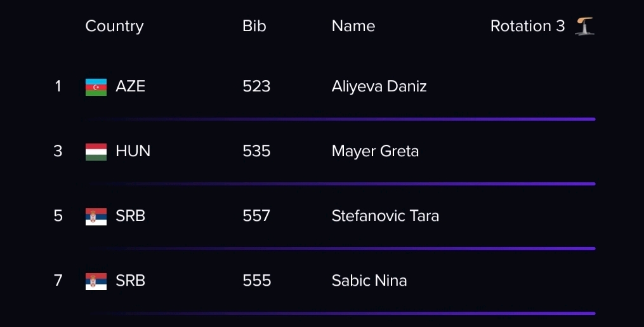
Task: Click bib number 555
Action: (257, 281)
